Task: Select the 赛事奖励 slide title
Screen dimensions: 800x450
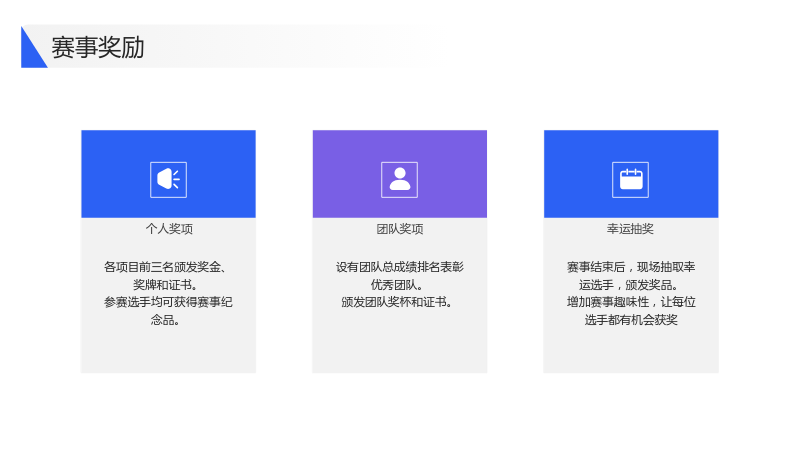Action: click(x=98, y=47)
